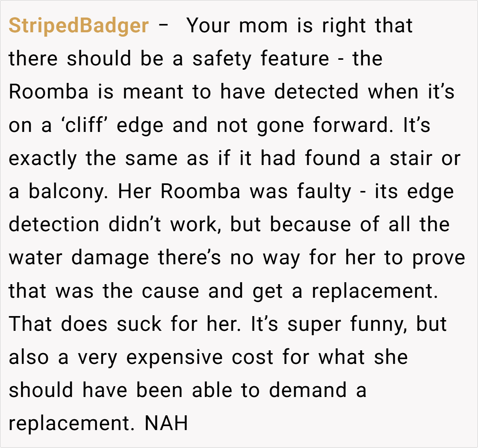The height and width of the screenshot is (448, 478).
Task: Click the word "because" in the comment
Action: pos(310,225)
